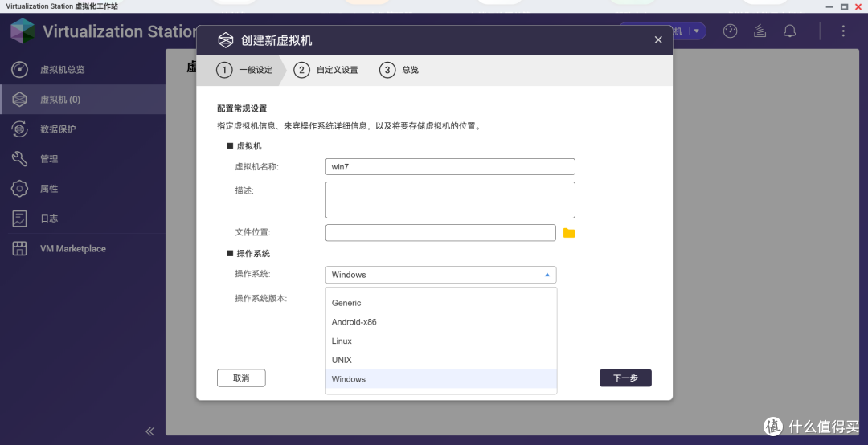Open 数据保护 in sidebar

(83, 129)
